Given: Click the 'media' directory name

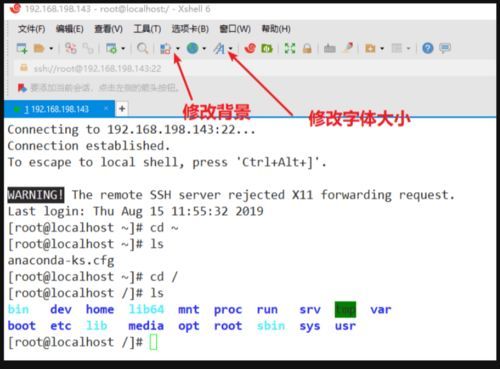Looking at the screenshot, I should tap(146, 326).
